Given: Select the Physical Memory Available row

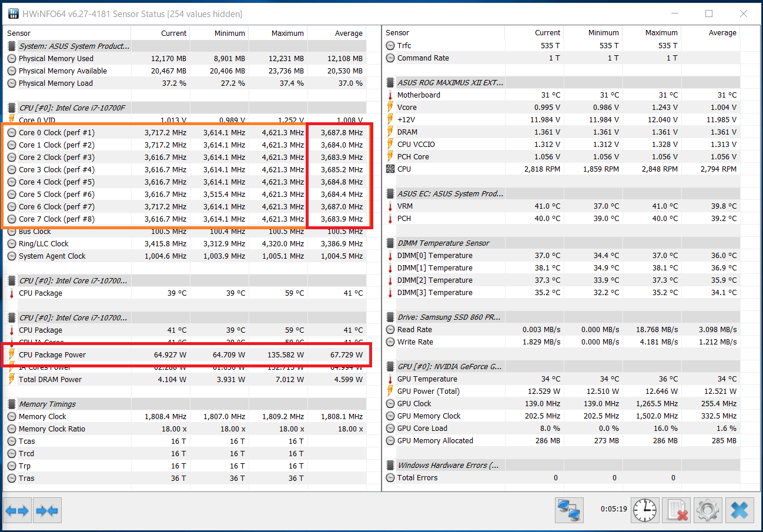Looking at the screenshot, I should click(185, 71).
